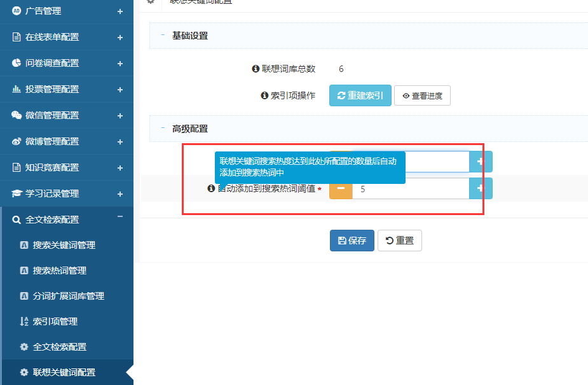Click the gear icon in the breadcrumb bar
Viewport: 588px width, 385px height.
click(x=150, y=3)
